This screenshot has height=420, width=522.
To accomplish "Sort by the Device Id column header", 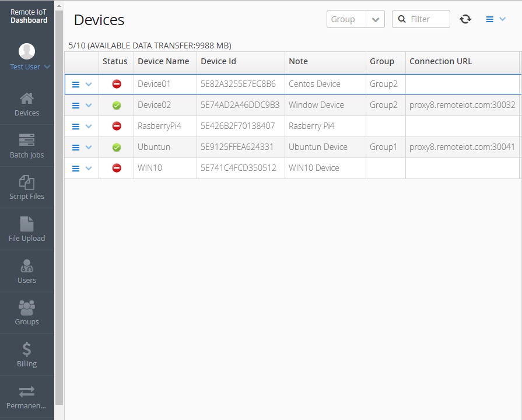I will [x=241, y=62].
